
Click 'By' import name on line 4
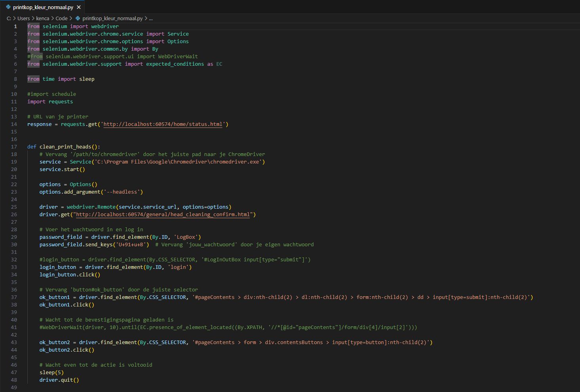click(155, 49)
